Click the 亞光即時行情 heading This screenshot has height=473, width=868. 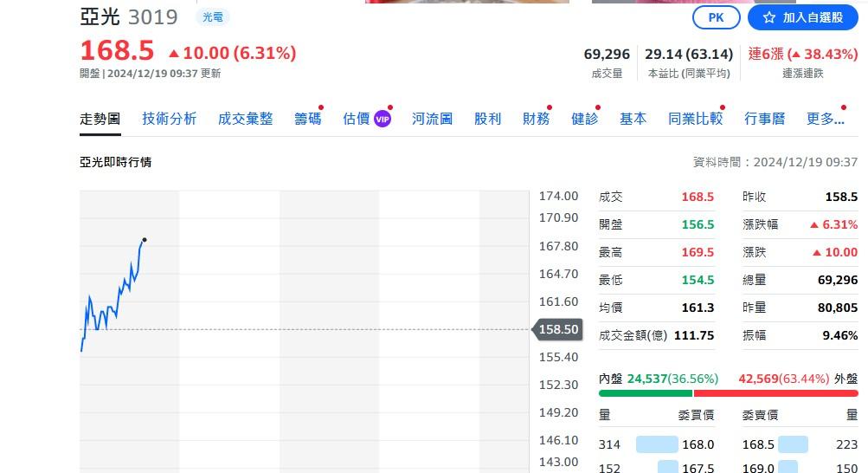(x=116, y=162)
